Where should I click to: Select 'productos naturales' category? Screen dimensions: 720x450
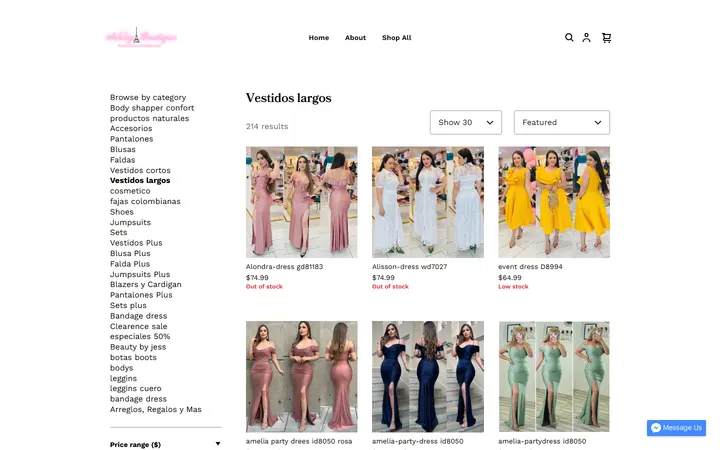click(x=149, y=118)
